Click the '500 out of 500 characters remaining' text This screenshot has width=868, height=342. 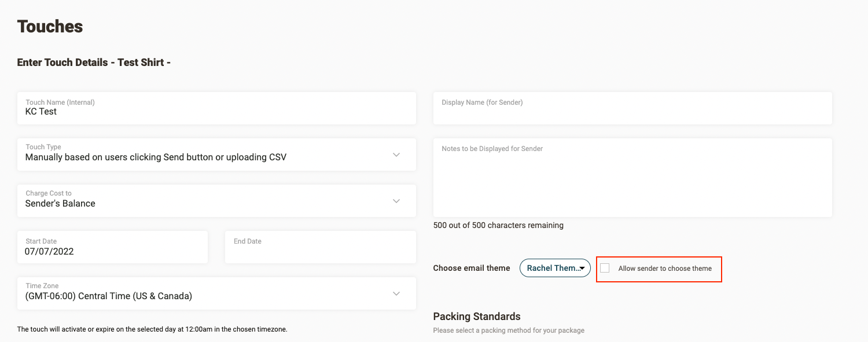pos(498,225)
